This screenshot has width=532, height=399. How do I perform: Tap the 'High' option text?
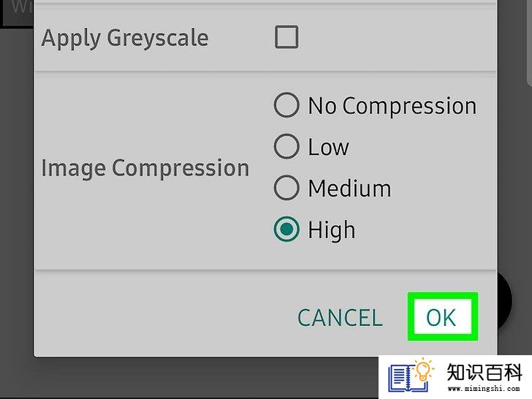[332, 230]
